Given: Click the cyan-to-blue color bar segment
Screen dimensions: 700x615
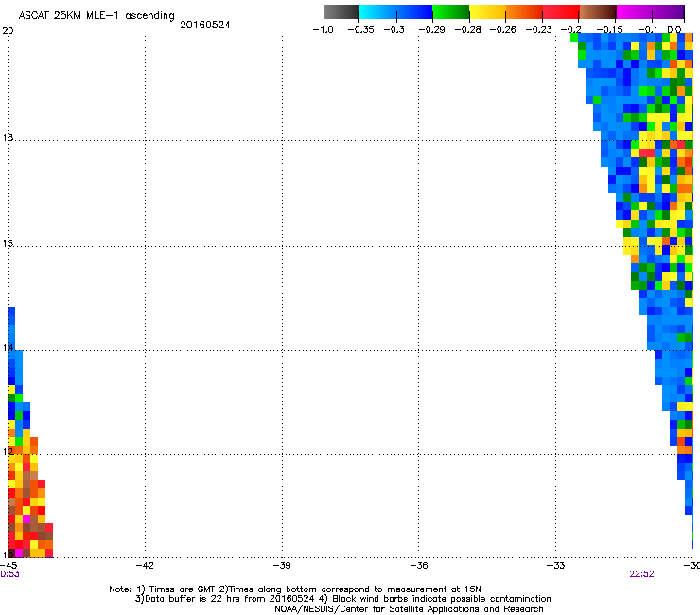Looking at the screenshot, I should click(x=395, y=12).
